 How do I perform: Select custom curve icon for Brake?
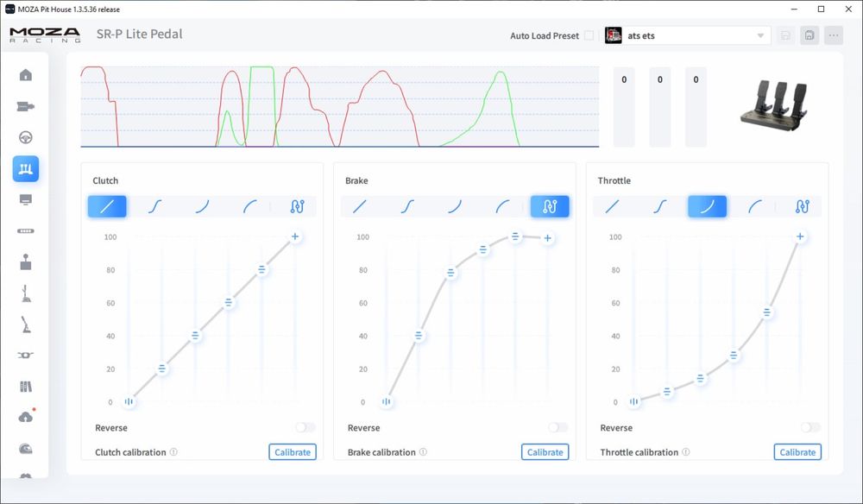click(550, 206)
